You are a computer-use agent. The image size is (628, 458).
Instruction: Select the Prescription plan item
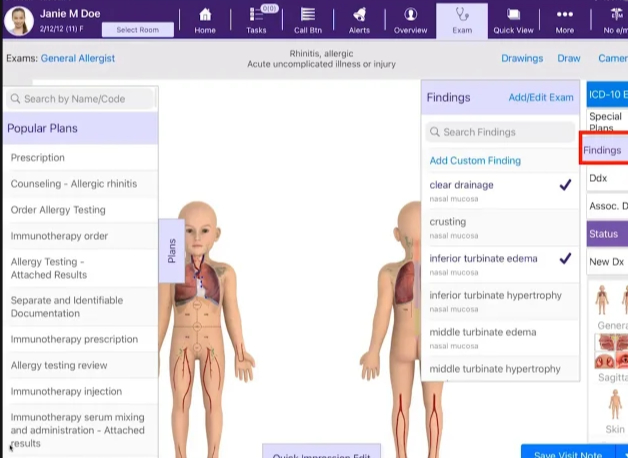[38, 158]
